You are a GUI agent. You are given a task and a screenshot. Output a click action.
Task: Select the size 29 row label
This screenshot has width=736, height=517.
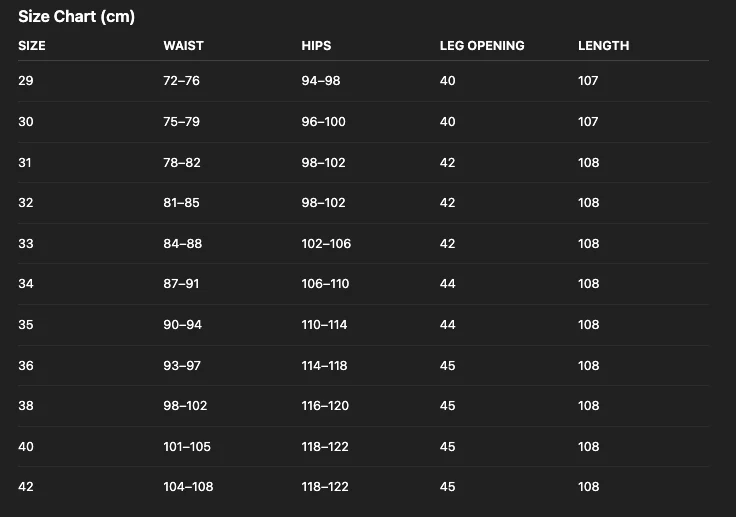[x=26, y=80]
